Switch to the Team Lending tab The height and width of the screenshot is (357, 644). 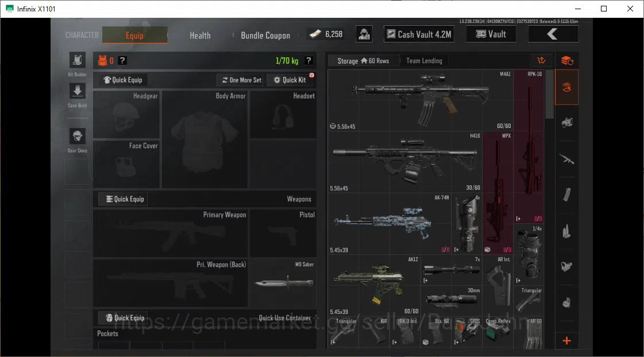[425, 61]
